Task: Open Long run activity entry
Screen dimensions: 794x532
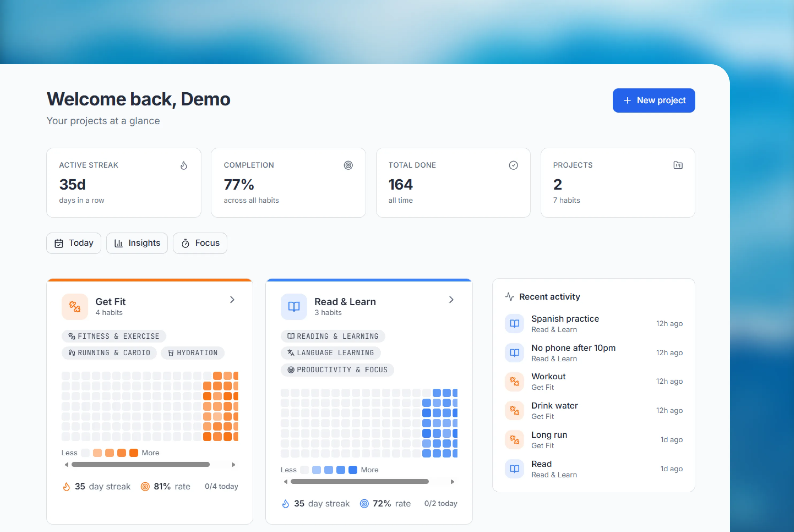Action: coord(594,440)
